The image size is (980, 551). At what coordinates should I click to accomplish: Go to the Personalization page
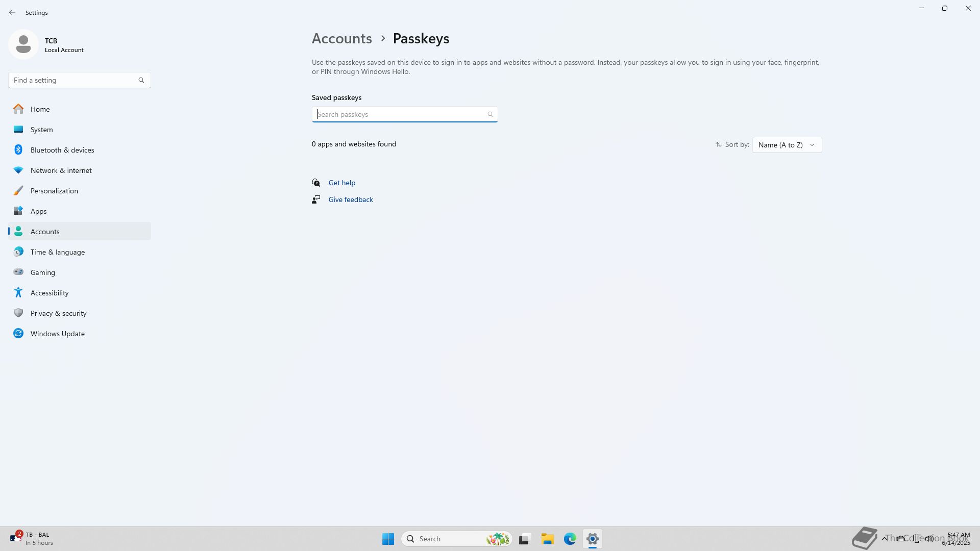pos(54,191)
